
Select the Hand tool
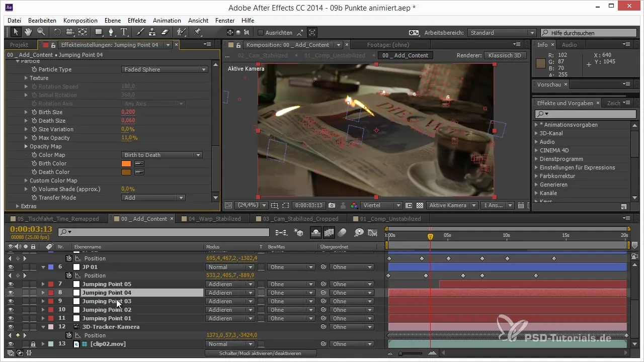point(28,33)
